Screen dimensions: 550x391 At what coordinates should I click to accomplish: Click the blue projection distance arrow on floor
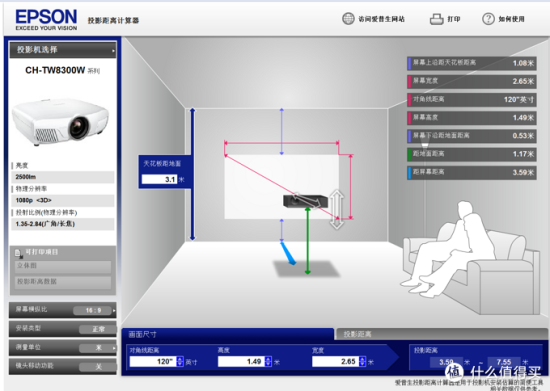pyautogui.click(x=288, y=252)
